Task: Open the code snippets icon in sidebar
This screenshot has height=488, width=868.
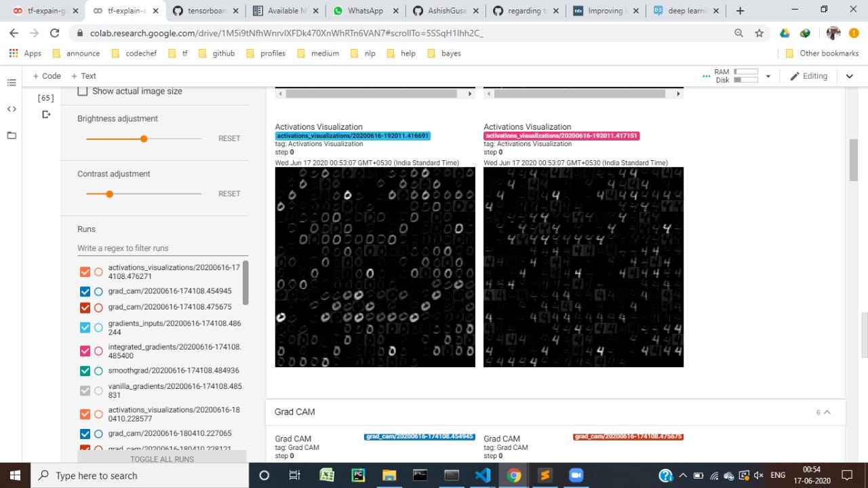Action: pos(12,109)
